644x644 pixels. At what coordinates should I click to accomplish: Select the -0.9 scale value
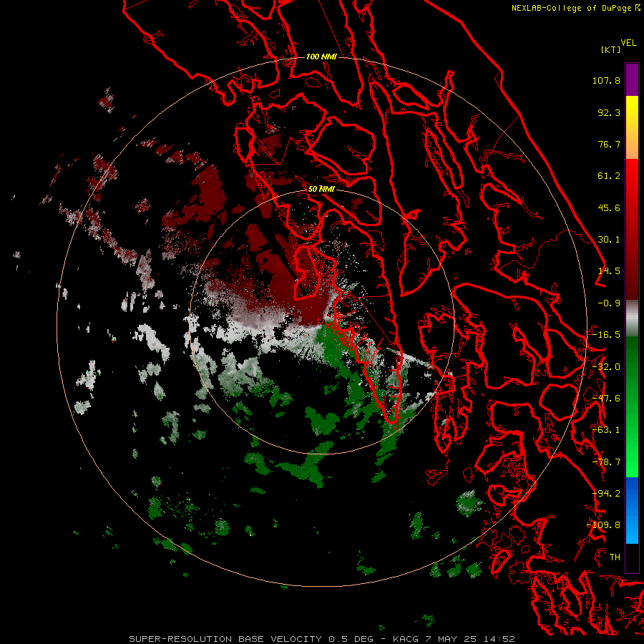click(x=609, y=303)
